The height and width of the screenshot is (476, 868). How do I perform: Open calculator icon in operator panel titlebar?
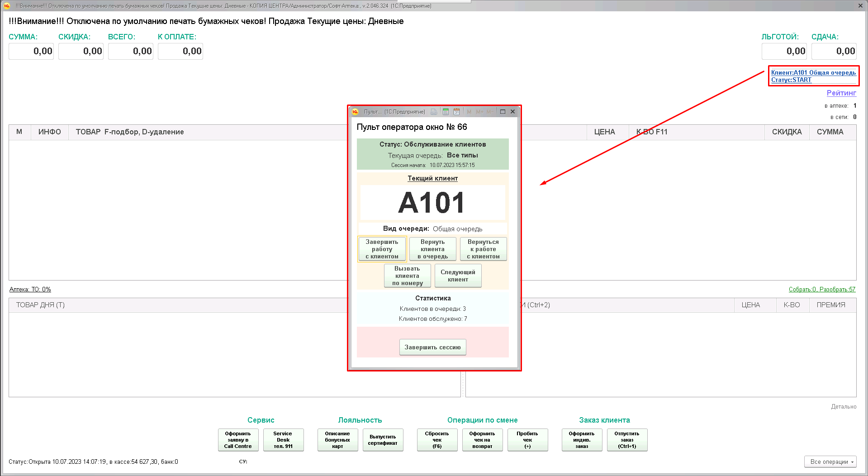pyautogui.click(x=446, y=112)
